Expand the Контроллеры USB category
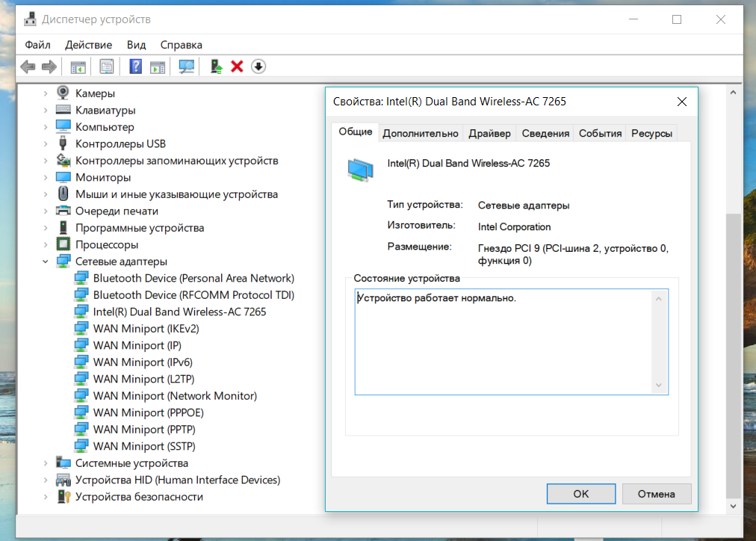The height and width of the screenshot is (541, 756). click(46, 143)
